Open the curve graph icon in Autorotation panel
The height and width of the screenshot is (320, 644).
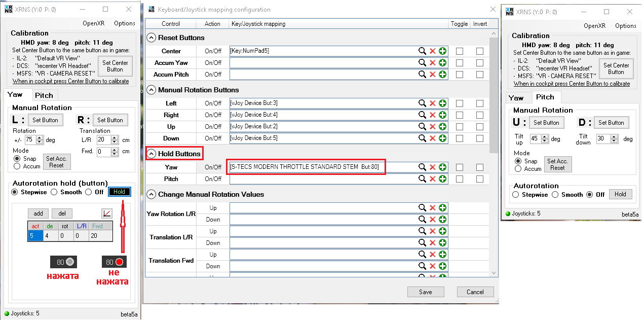107,214
